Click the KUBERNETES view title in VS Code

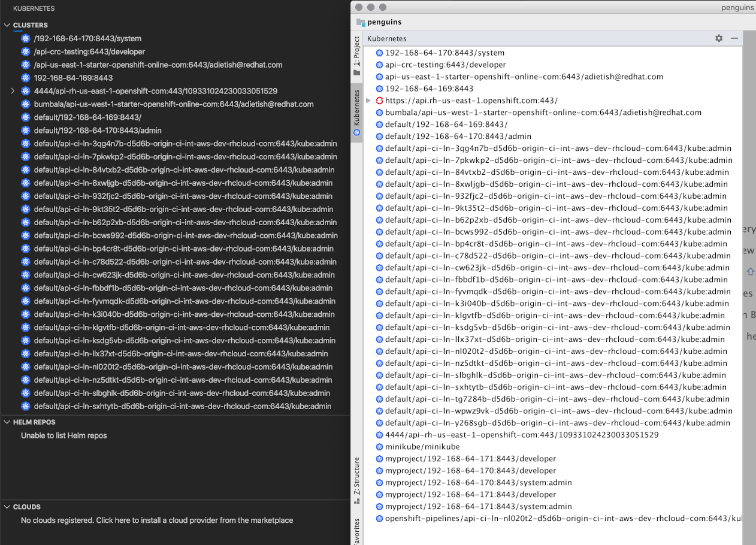[34, 8]
